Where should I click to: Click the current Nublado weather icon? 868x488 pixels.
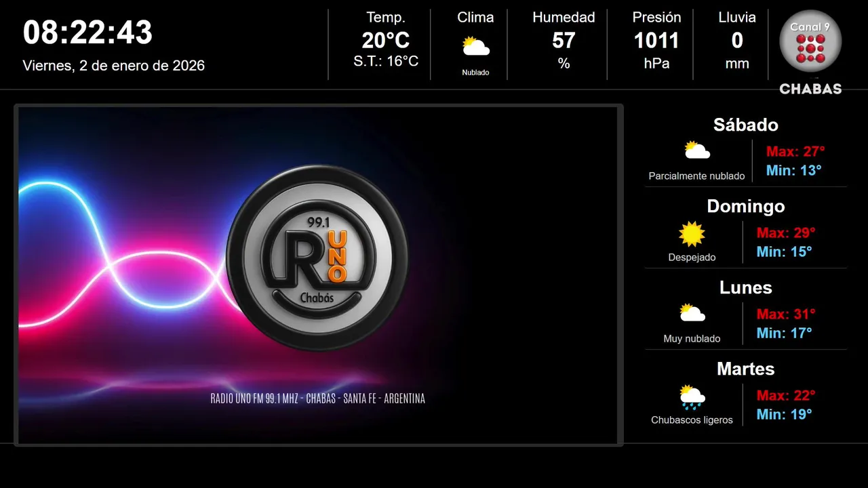[x=476, y=47]
